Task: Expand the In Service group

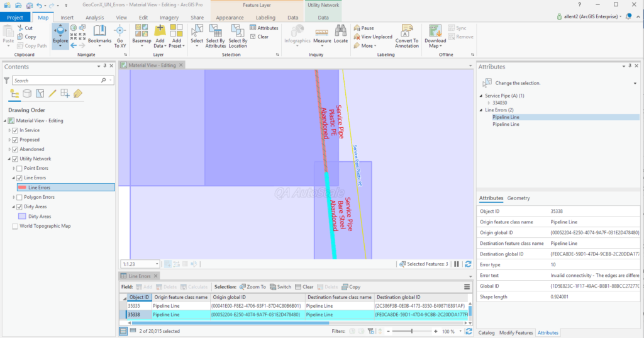Action: click(x=9, y=130)
